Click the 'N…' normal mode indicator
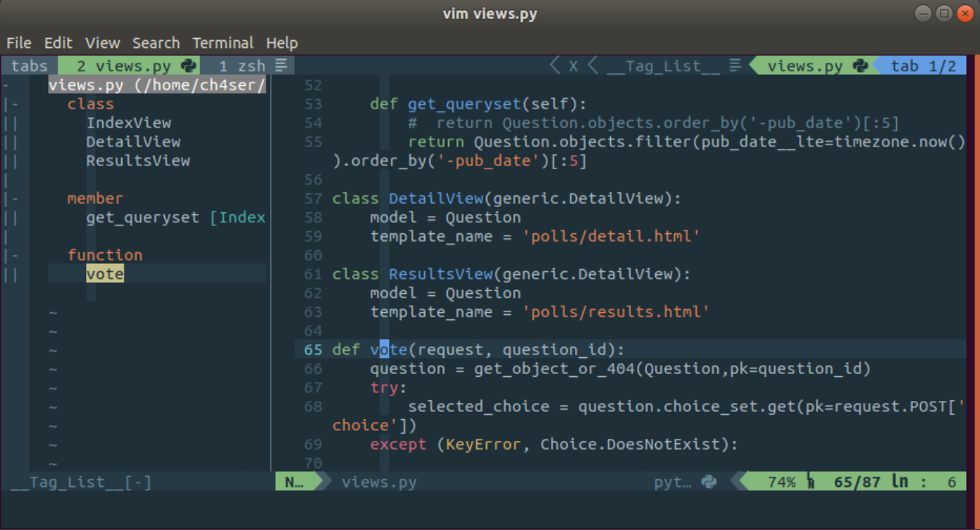 (x=294, y=482)
